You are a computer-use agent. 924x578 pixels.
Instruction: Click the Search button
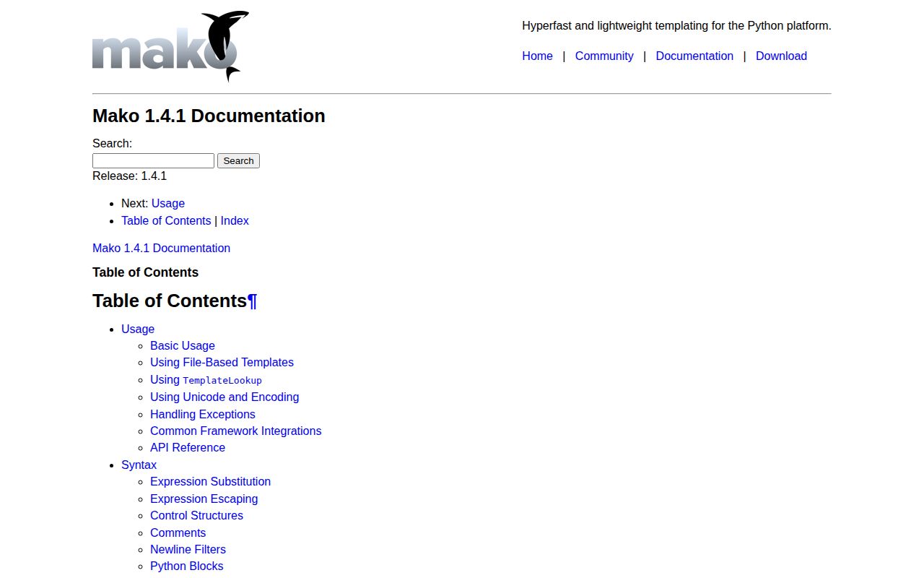point(238,160)
